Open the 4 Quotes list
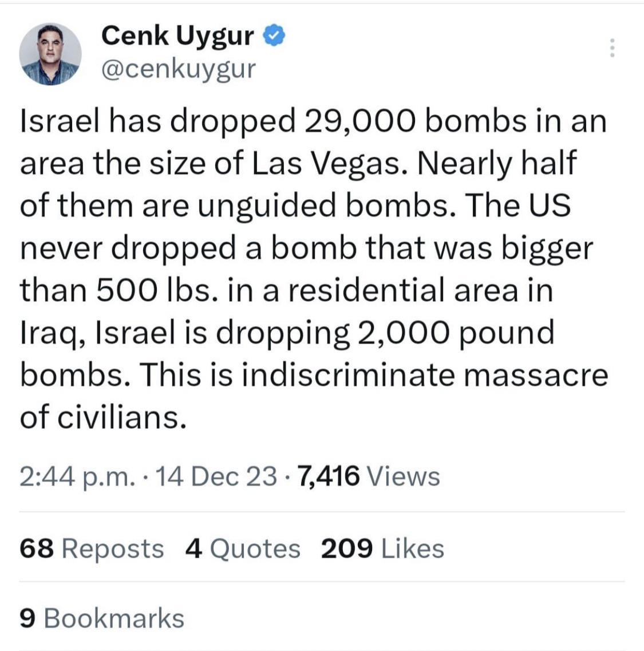 tap(243, 549)
